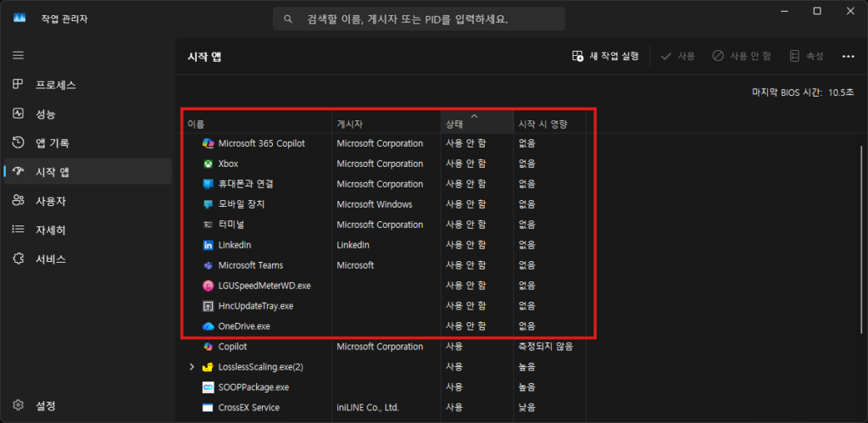
Task: Click the 프로세스 sidebar icon
Action: click(x=19, y=85)
